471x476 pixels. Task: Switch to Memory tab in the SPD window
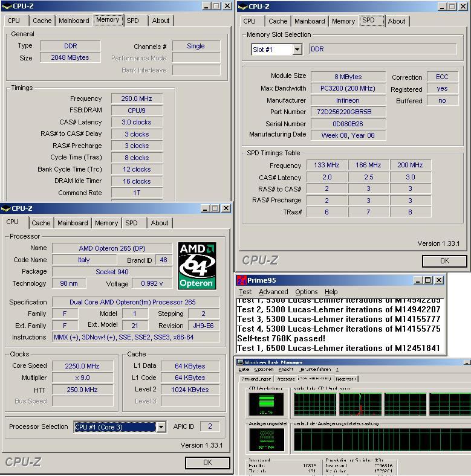[343, 21]
